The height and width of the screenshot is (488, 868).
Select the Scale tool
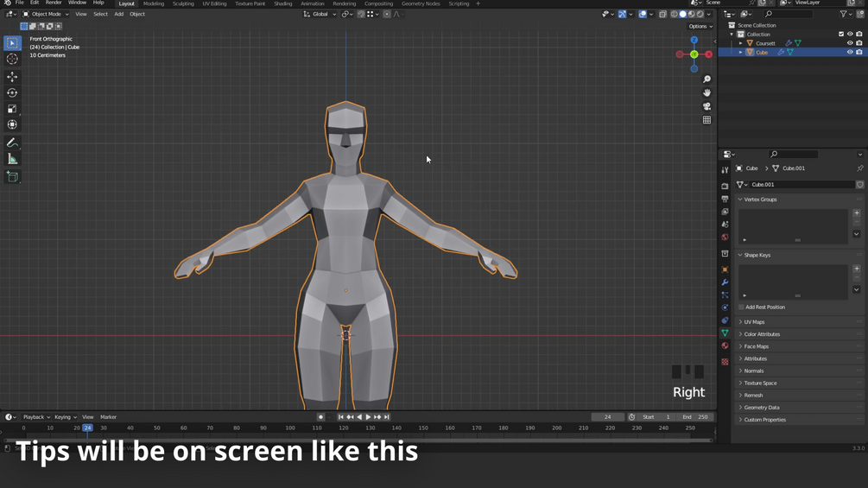coord(12,109)
